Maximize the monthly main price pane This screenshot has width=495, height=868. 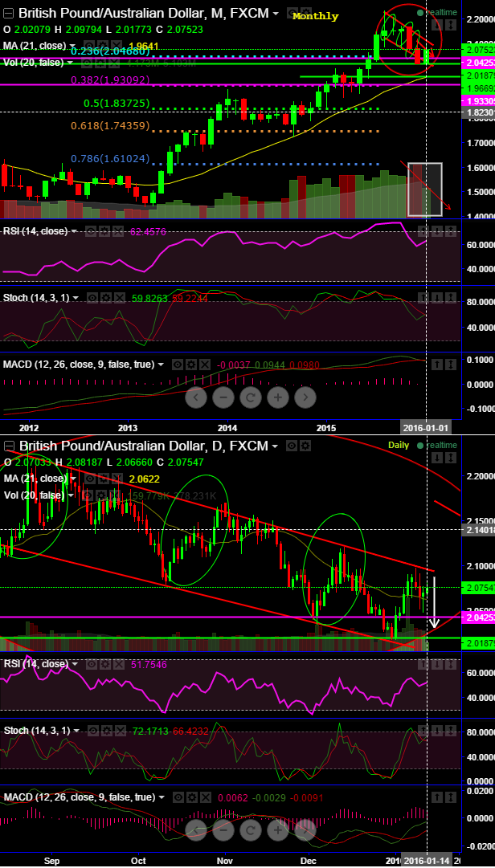tap(451, 25)
